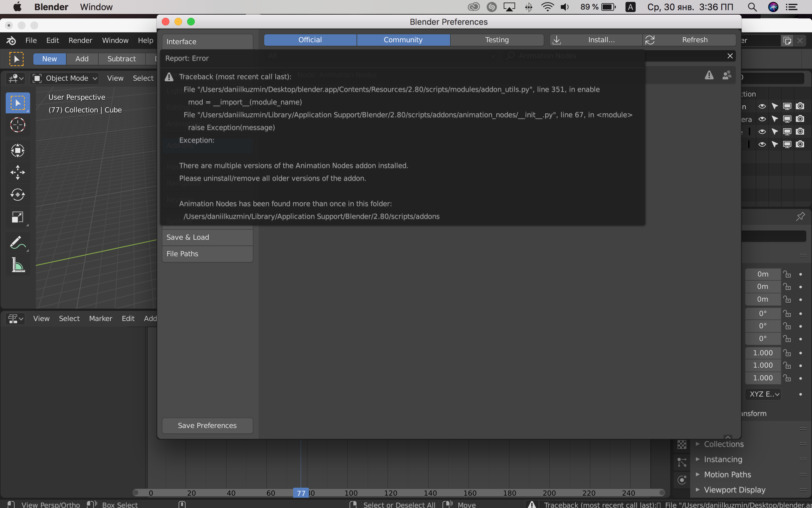Select the Annotate pencil tool
The image size is (812, 508).
(17, 242)
